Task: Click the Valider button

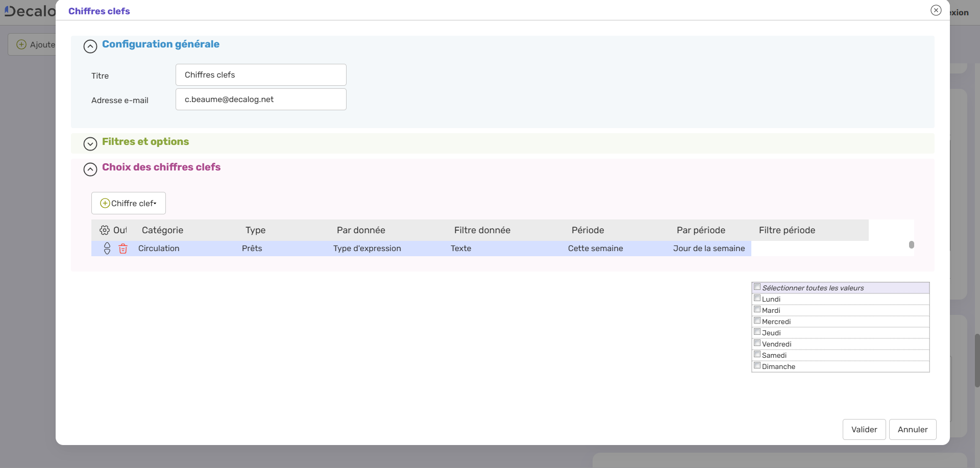Action: 864,429
